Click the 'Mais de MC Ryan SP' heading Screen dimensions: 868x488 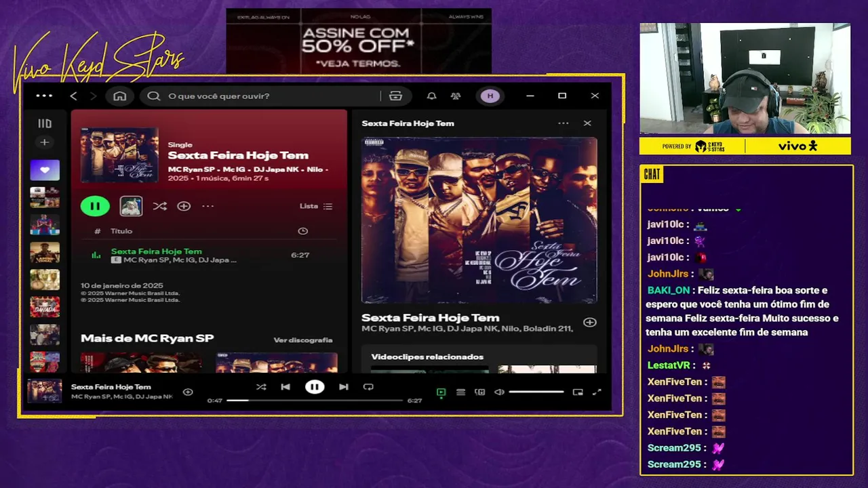click(147, 338)
